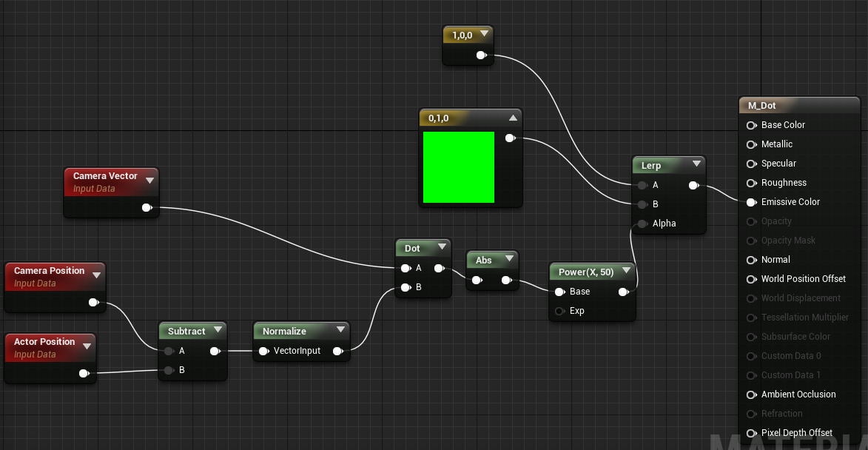Click the Subtract node B input pin
The height and width of the screenshot is (450, 868).
(169, 370)
